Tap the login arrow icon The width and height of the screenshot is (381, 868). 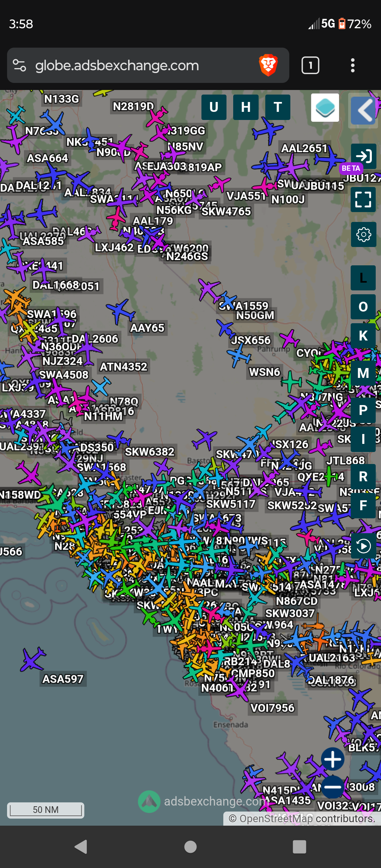363,156
